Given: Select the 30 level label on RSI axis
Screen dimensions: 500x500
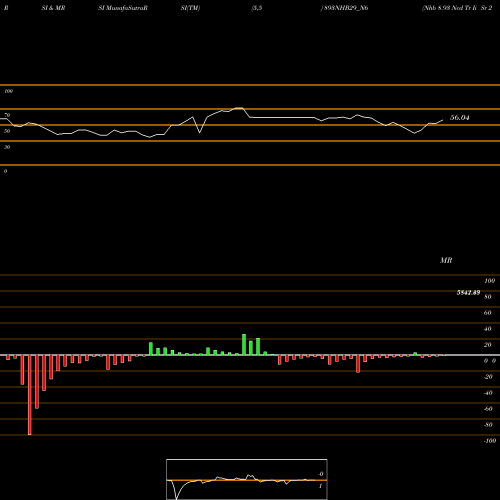Looking at the screenshot, I should (7, 147).
